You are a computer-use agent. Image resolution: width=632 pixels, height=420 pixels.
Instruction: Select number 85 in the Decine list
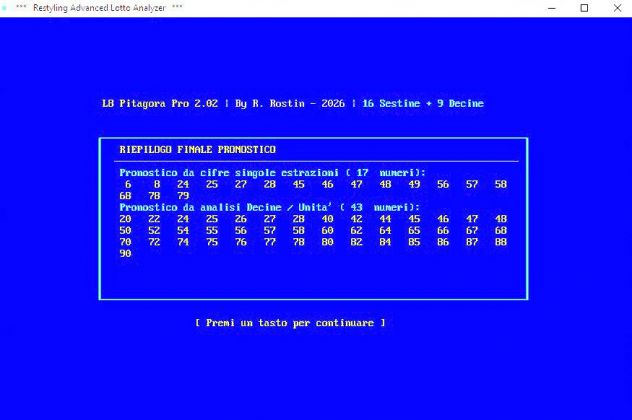coord(414,242)
